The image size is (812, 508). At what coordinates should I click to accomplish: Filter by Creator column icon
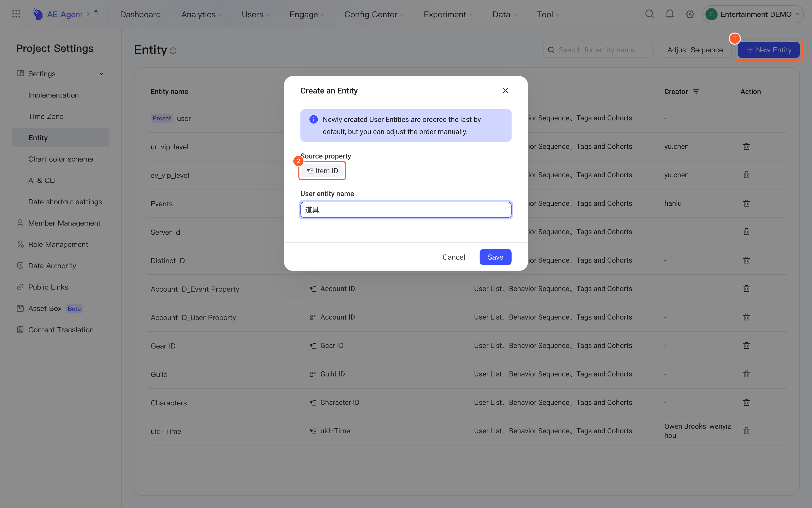click(x=696, y=92)
